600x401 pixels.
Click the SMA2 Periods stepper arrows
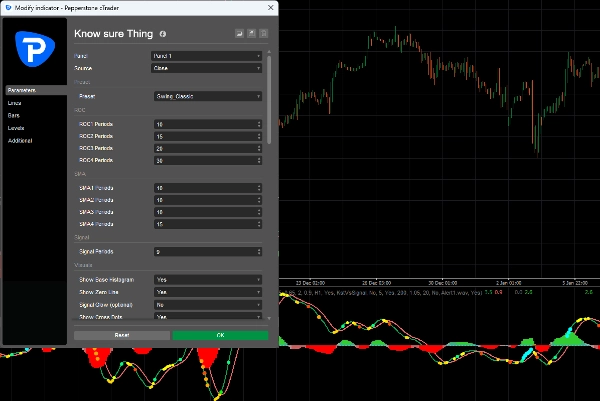[259, 200]
